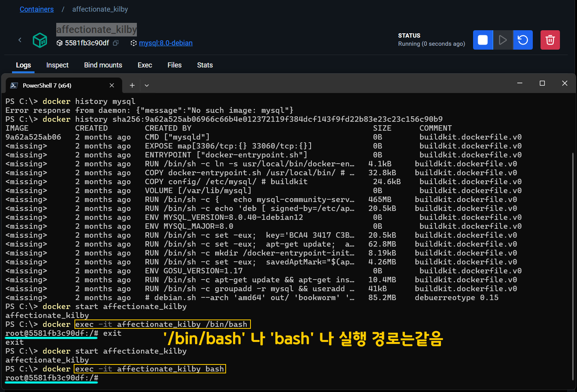Copy container ID 5581fb3c90df
This screenshot has width=577, height=392.
click(116, 43)
